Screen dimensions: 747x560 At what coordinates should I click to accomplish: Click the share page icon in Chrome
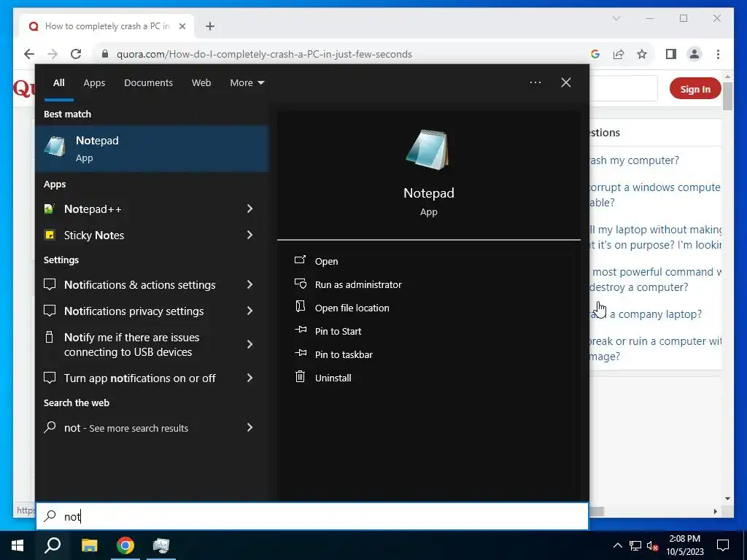tap(619, 54)
